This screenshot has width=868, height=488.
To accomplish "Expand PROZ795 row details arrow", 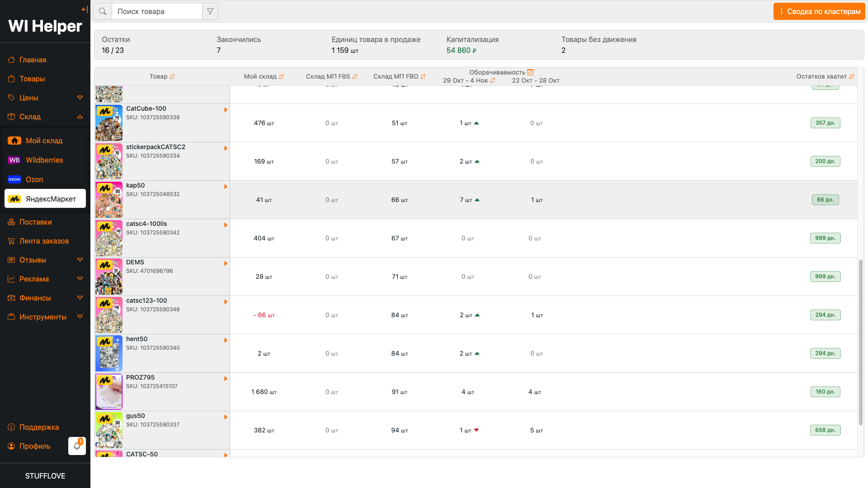I will pyautogui.click(x=226, y=379).
